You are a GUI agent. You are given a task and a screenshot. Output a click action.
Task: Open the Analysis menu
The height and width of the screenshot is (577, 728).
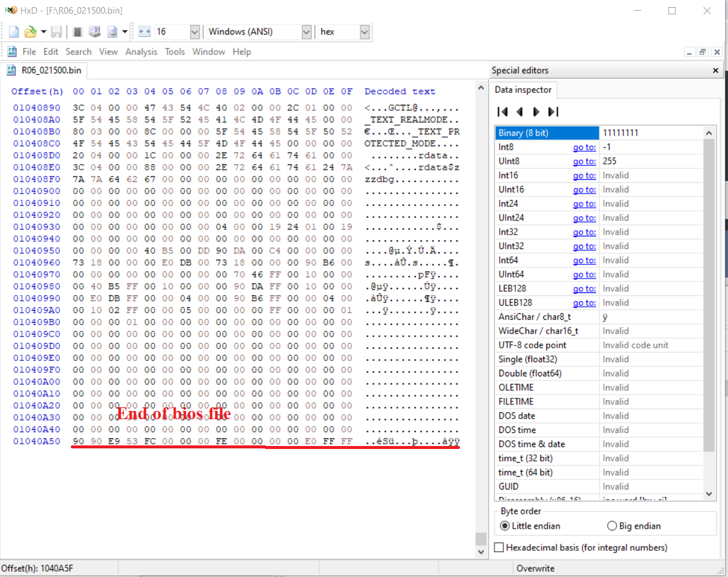point(141,52)
